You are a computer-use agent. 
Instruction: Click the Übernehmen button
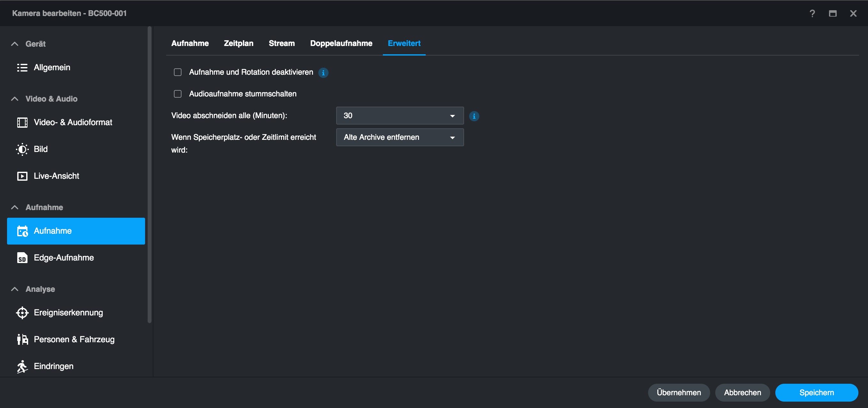[678, 392]
